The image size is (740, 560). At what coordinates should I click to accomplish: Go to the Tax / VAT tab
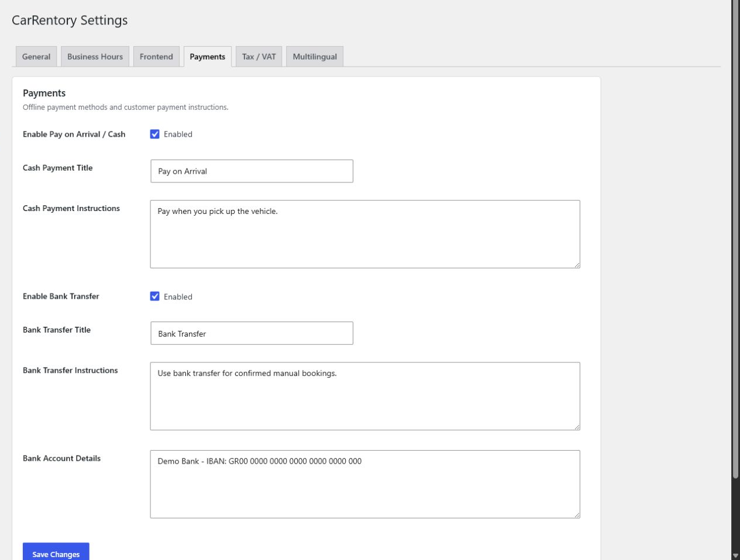coord(259,57)
